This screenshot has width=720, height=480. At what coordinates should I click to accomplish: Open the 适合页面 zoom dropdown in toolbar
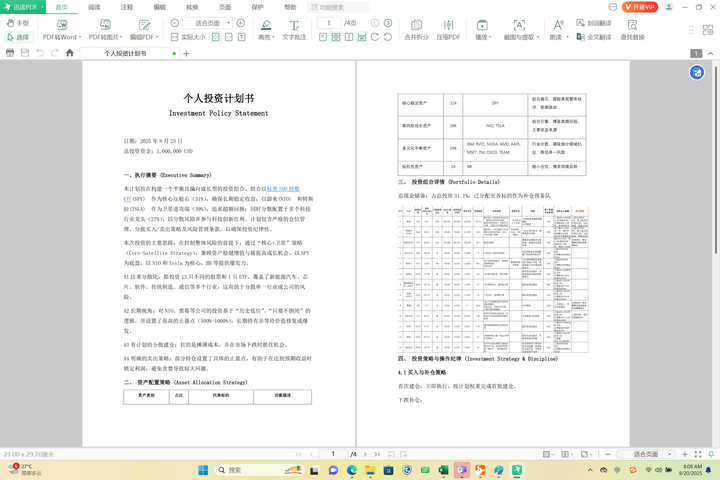[x=212, y=22]
